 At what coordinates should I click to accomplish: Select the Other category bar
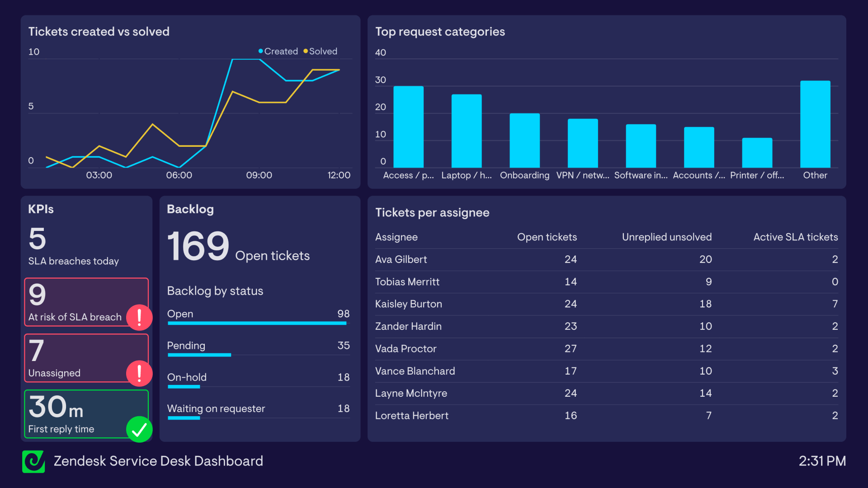[815, 124]
